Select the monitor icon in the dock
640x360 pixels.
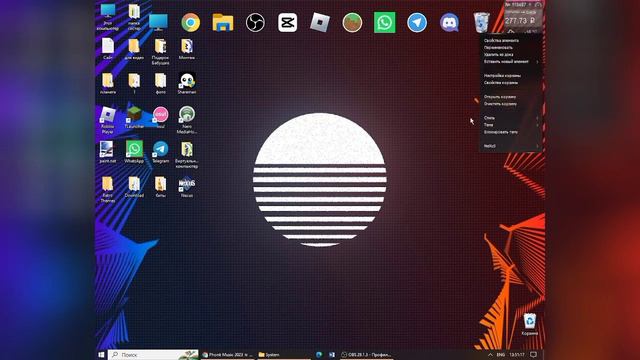coord(158,21)
